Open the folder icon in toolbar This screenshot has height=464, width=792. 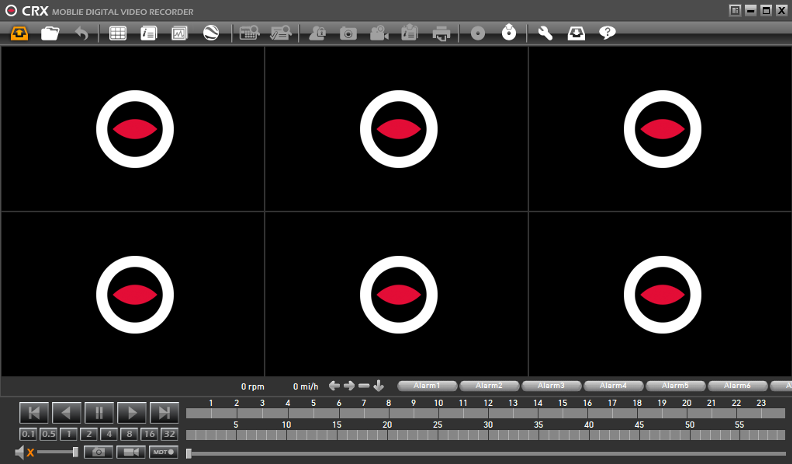pos(50,33)
